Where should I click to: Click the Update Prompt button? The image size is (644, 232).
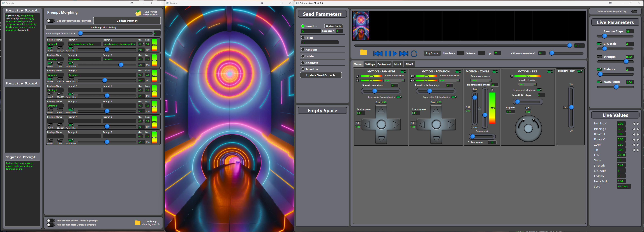click(x=127, y=21)
